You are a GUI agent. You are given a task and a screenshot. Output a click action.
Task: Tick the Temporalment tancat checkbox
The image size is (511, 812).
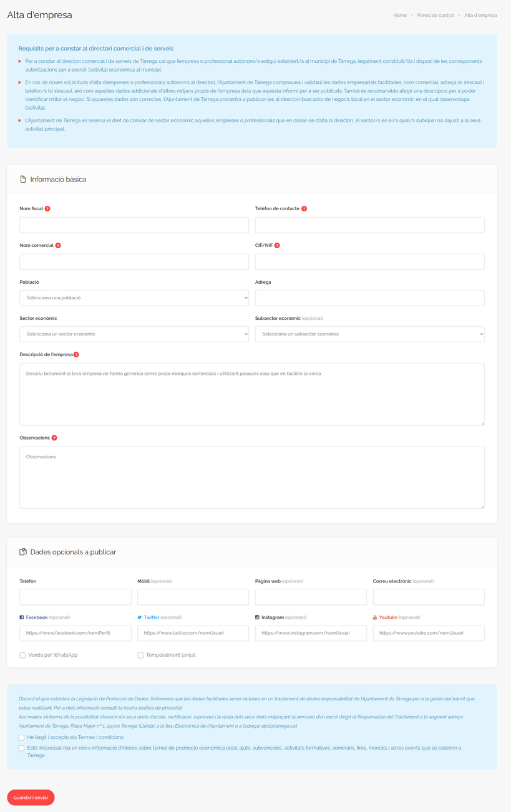point(140,655)
